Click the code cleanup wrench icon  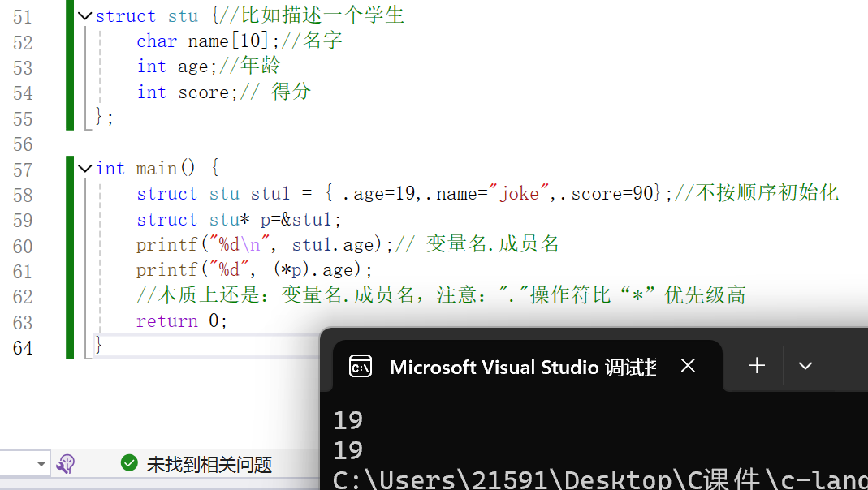66,464
